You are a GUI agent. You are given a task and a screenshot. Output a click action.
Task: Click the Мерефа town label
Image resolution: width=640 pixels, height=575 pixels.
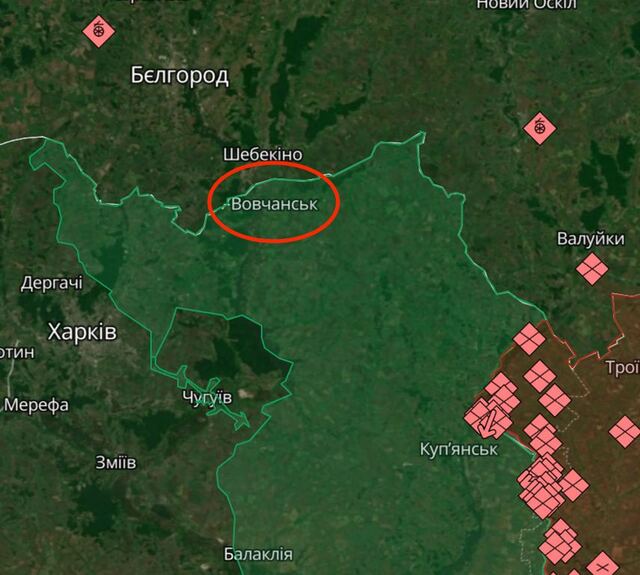(37, 405)
